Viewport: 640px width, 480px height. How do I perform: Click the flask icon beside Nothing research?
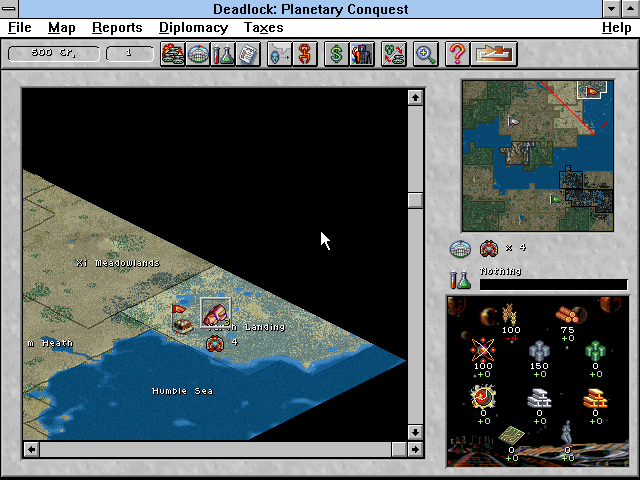461,280
